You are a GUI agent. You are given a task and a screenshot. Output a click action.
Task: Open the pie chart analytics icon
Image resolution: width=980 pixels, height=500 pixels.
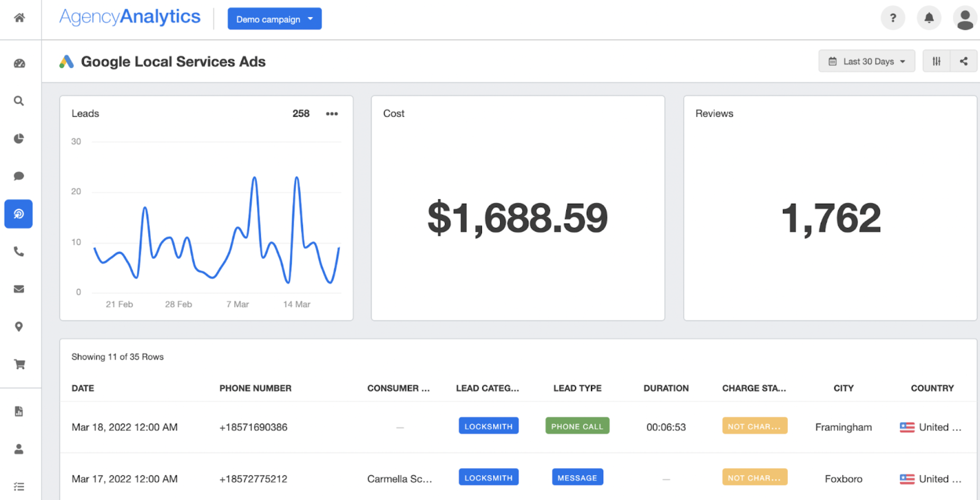pos(19,139)
